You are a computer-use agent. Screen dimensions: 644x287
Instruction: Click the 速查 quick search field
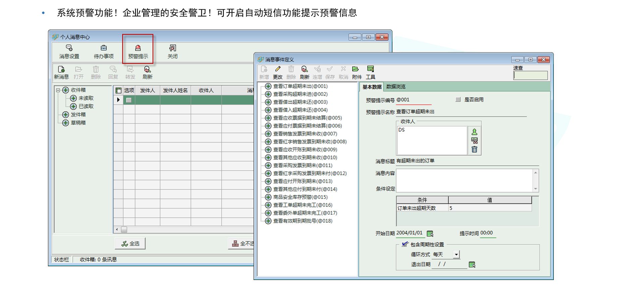pos(530,75)
